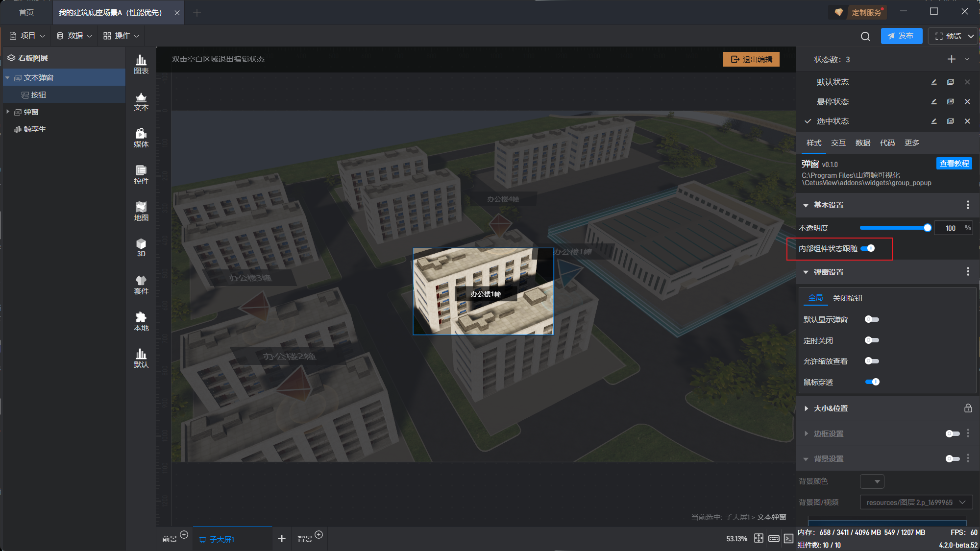Click the 大小&位置 lock icon

(x=968, y=408)
